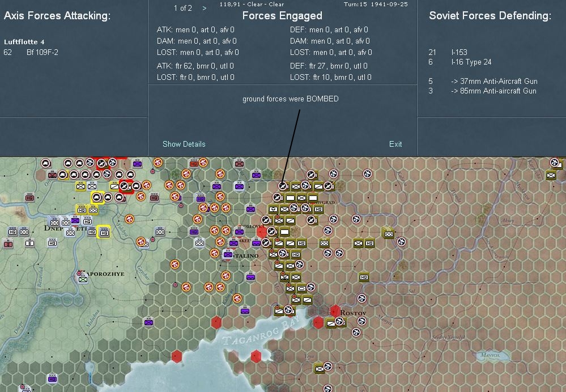Click the Bf 109F-2 aircraft entry
The height and width of the screenshot is (392, 566).
click(42, 52)
